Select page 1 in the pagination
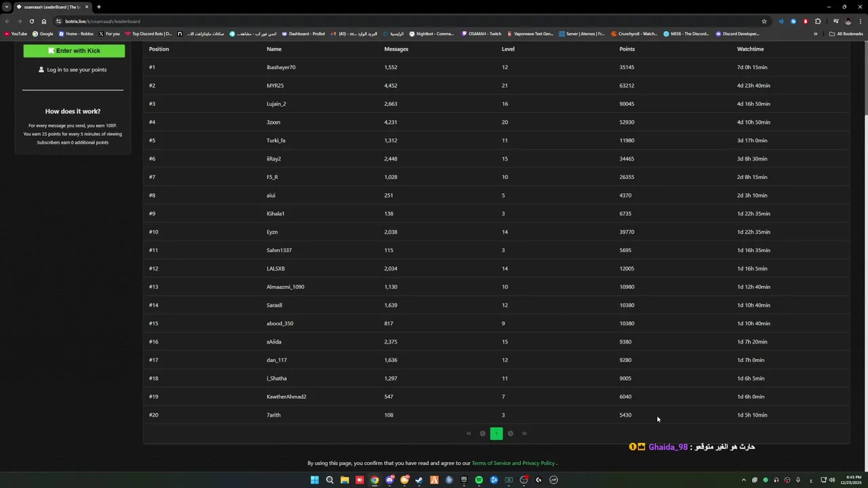Screen dimensions: 868x488 [x=496, y=434]
